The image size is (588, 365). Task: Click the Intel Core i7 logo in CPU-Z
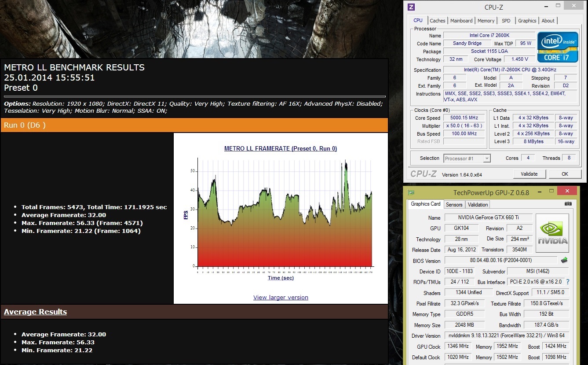pyautogui.click(x=558, y=47)
